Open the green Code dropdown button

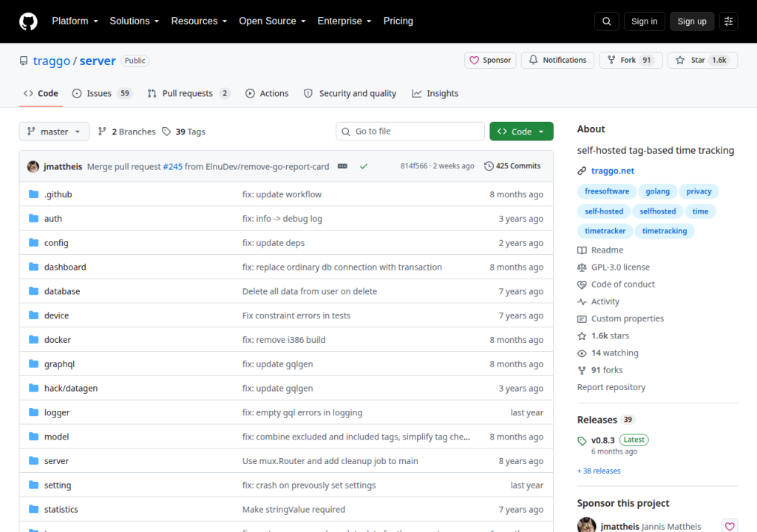(x=521, y=132)
